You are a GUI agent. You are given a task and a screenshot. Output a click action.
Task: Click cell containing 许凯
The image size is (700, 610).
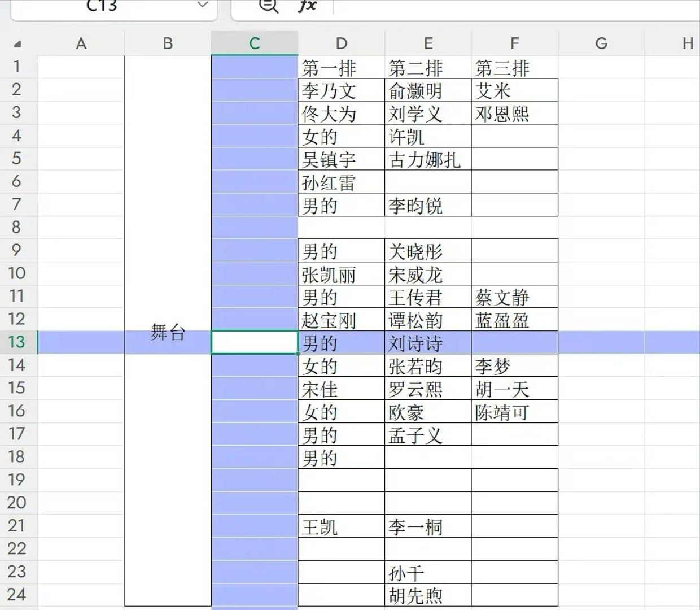428,136
